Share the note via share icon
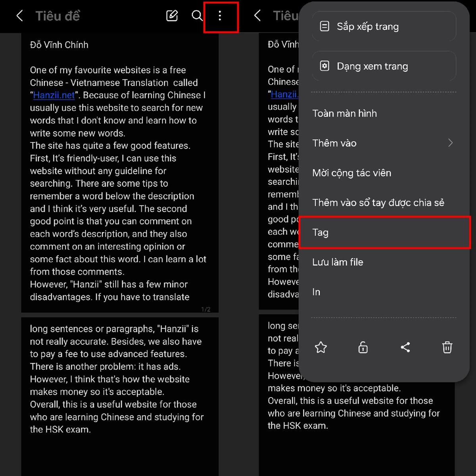The image size is (476, 476). (405, 347)
